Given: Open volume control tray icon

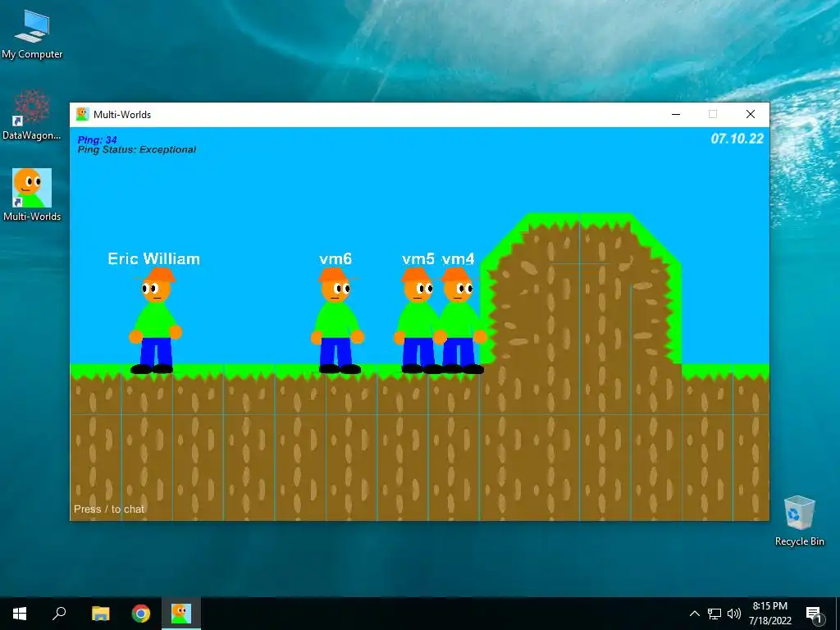Looking at the screenshot, I should pyautogui.click(x=734, y=614).
